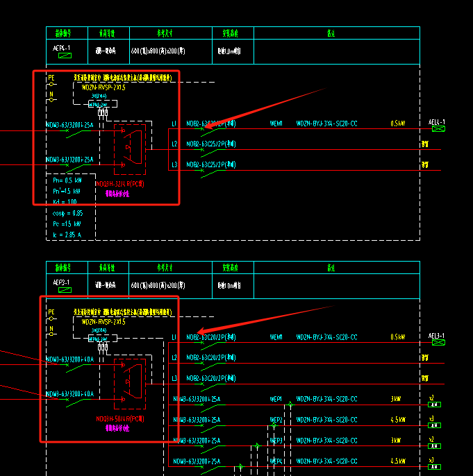Select the red NDQ3H-32/4 R(PC级) text
The width and height of the screenshot is (473, 476).
pyautogui.click(x=120, y=184)
